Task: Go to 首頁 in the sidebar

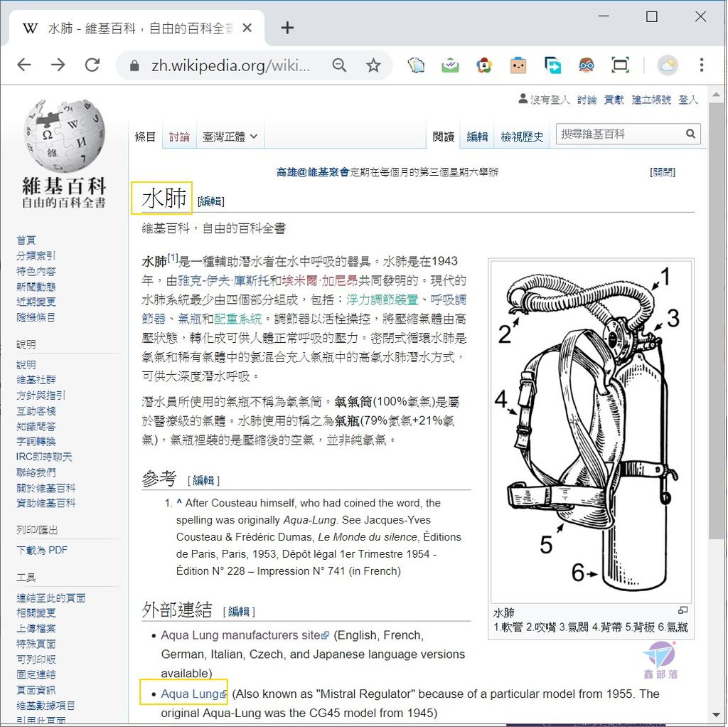Action: (x=26, y=240)
